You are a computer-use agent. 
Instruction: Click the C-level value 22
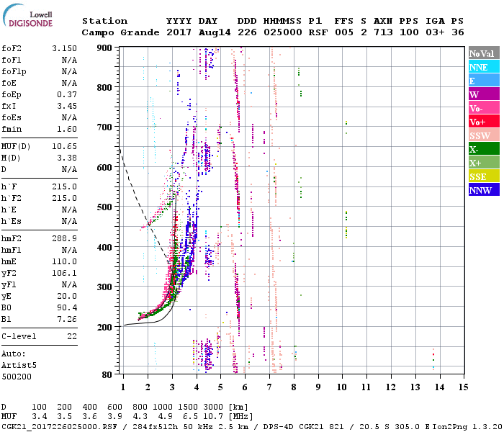click(x=72, y=336)
